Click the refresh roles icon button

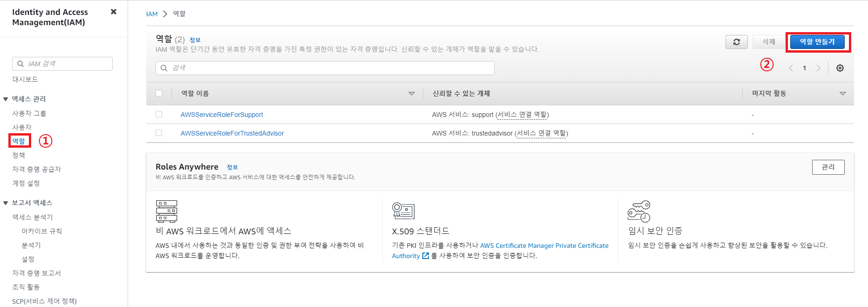pos(737,42)
